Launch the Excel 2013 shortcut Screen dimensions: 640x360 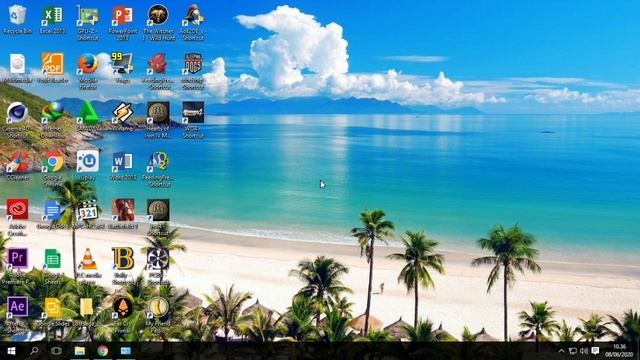52,16
